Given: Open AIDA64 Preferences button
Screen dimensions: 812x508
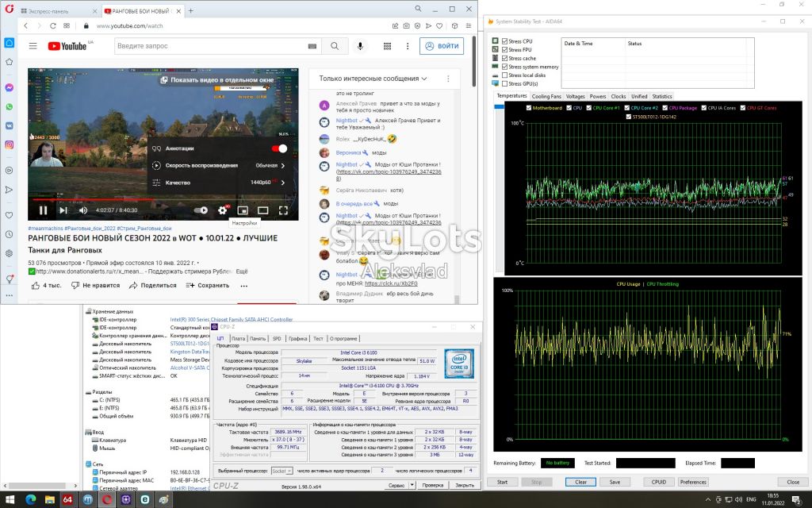Looking at the screenshot, I should pos(693,482).
